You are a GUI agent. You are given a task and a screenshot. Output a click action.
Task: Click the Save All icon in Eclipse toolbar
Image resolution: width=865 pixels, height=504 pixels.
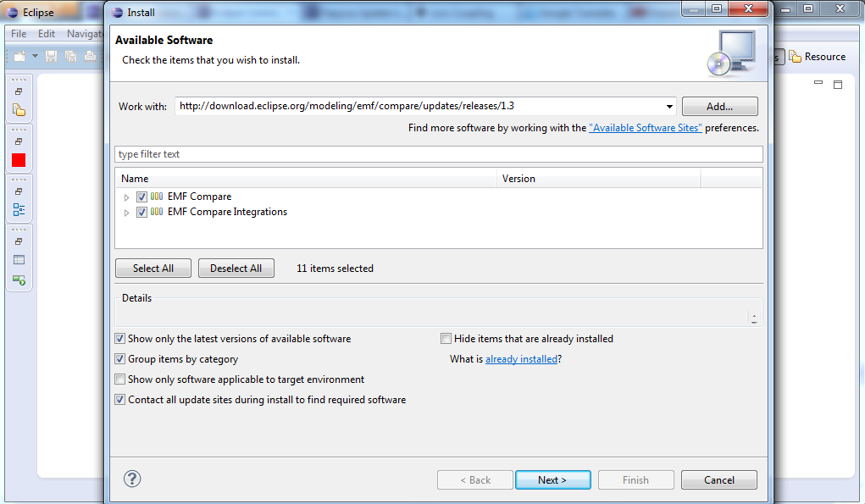70,56
